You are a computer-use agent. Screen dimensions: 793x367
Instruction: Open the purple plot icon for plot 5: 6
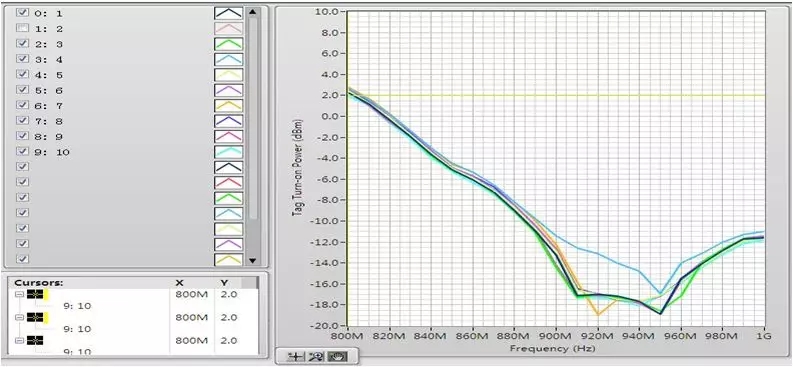point(229,90)
